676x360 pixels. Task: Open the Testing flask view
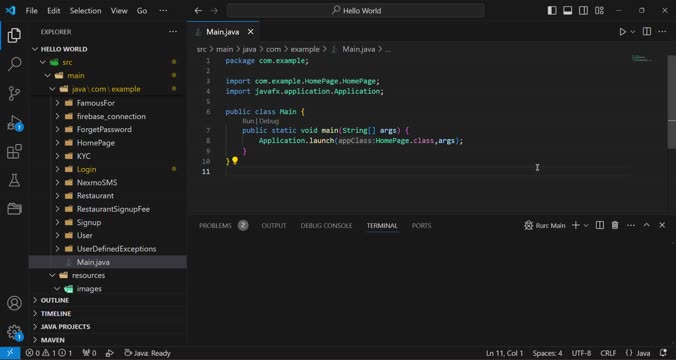14,180
